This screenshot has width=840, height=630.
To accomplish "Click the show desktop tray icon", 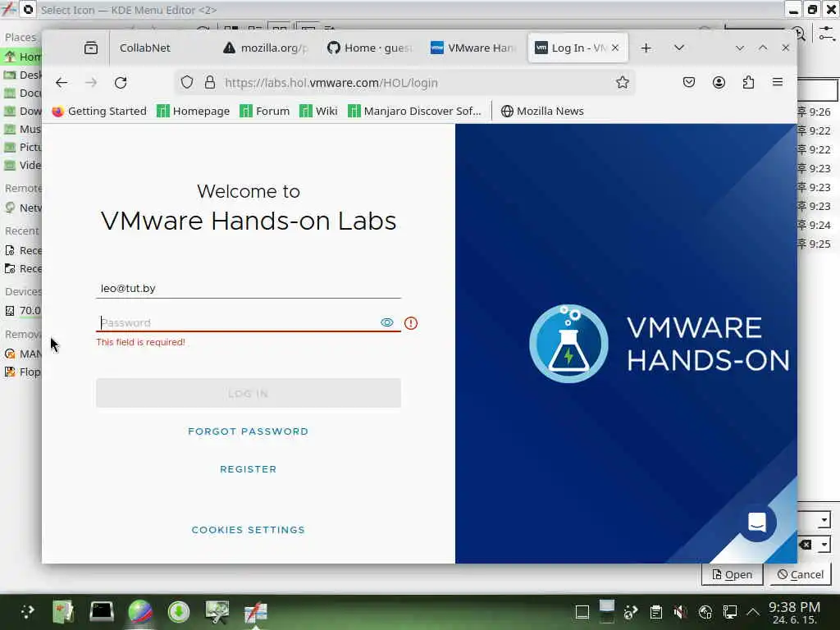I will click(x=582, y=612).
